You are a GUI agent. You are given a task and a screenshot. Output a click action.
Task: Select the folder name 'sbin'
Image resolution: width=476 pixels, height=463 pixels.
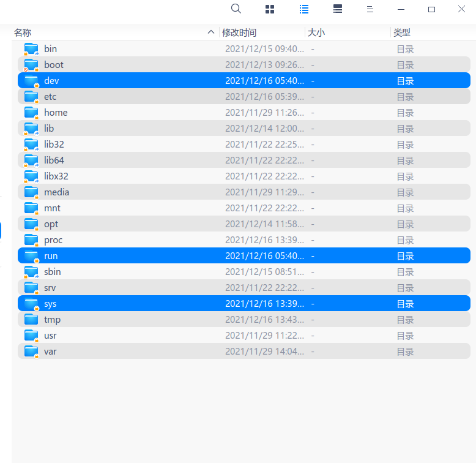click(x=53, y=271)
